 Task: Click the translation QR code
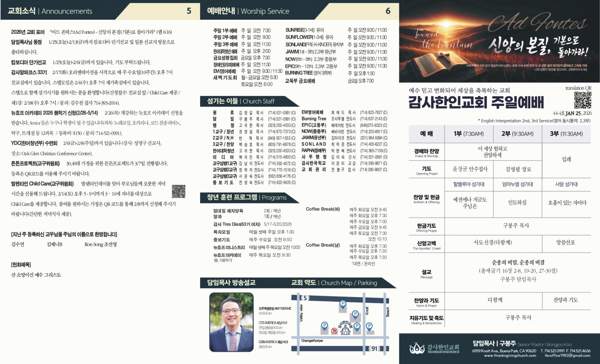click(582, 100)
